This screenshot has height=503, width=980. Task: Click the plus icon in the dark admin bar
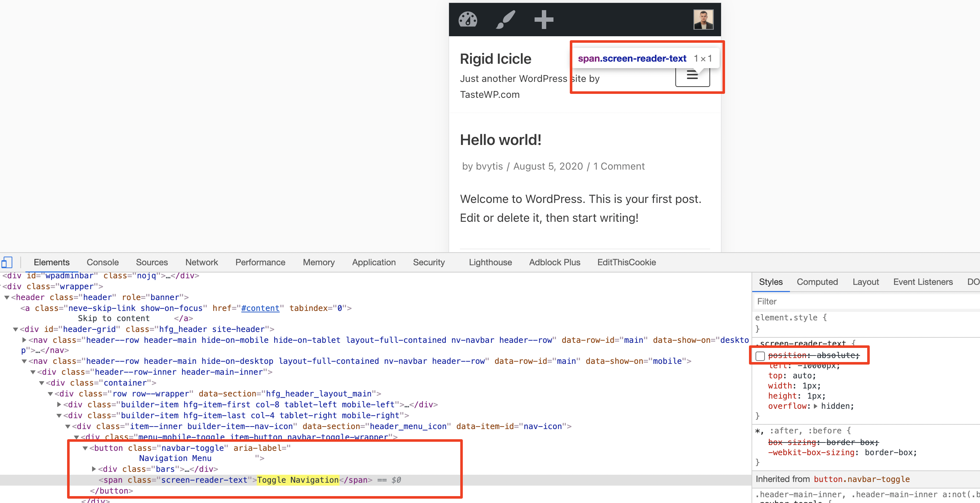click(x=543, y=20)
